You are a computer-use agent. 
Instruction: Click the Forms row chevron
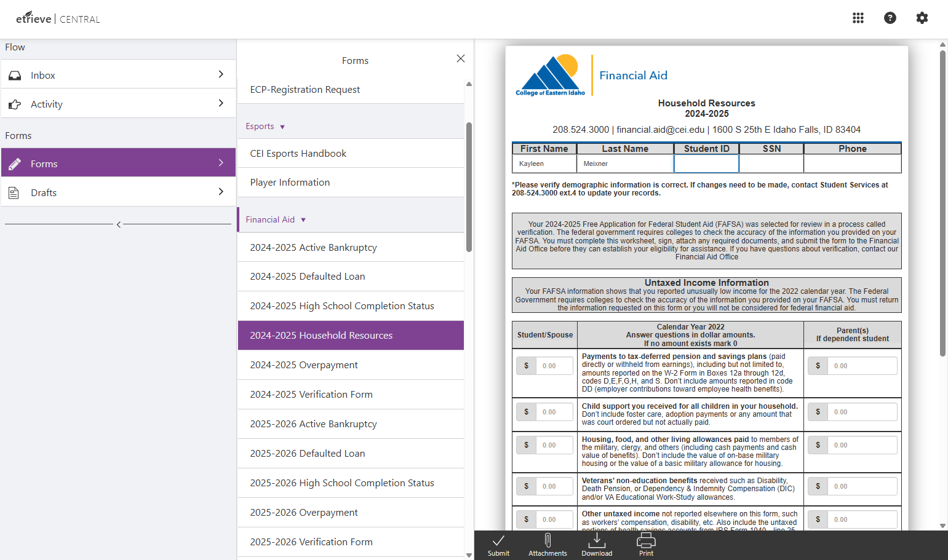point(221,162)
